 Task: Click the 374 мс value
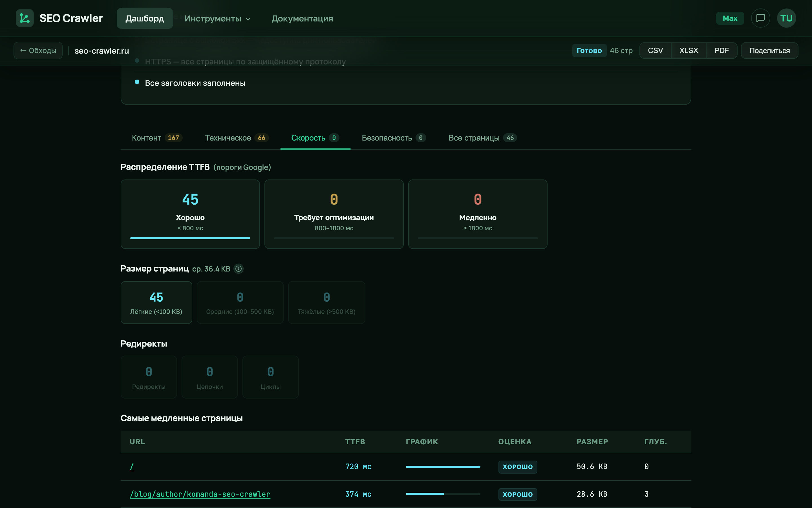(x=358, y=494)
